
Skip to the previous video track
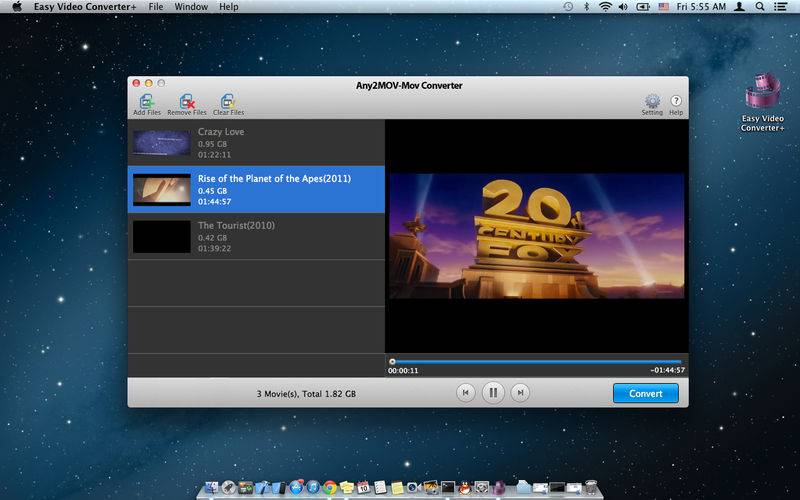pyautogui.click(x=465, y=393)
